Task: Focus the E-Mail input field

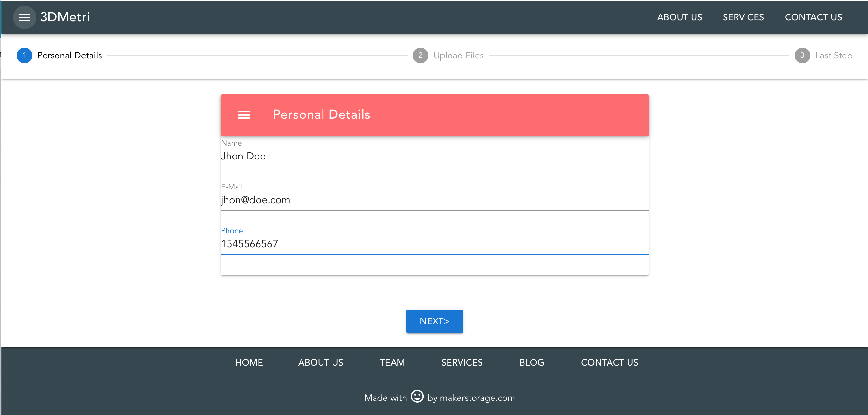Action: point(434,200)
